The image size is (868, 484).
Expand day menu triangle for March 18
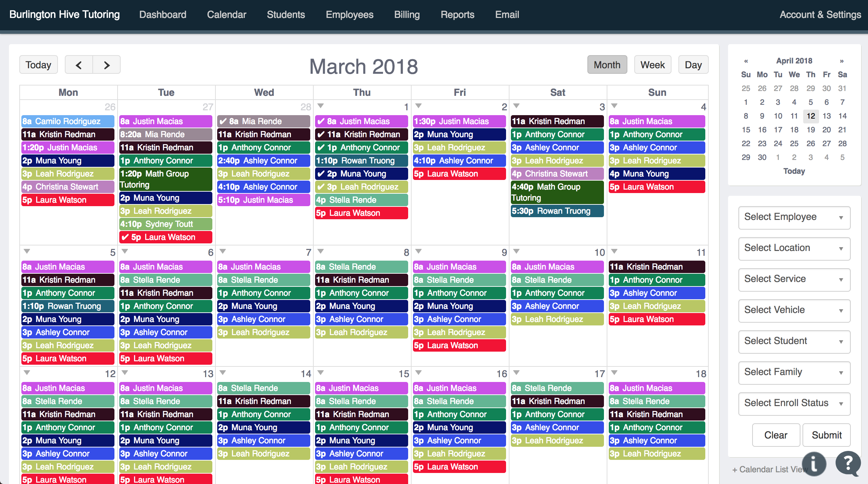pyautogui.click(x=614, y=373)
